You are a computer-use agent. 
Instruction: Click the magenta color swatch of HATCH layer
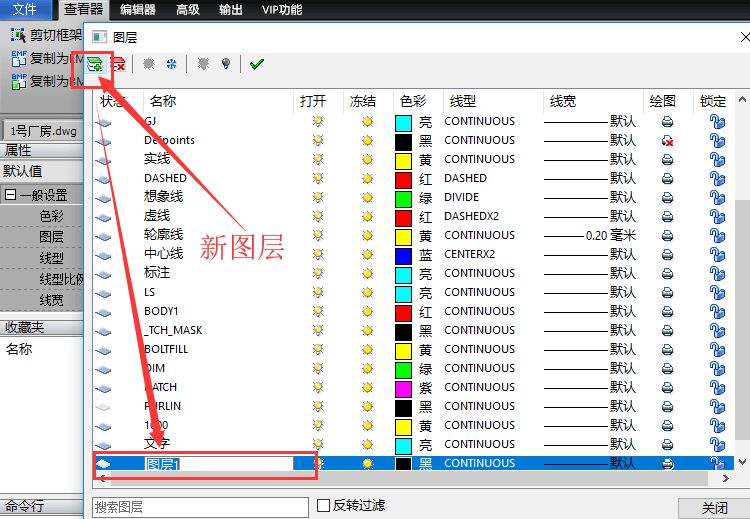click(x=403, y=389)
